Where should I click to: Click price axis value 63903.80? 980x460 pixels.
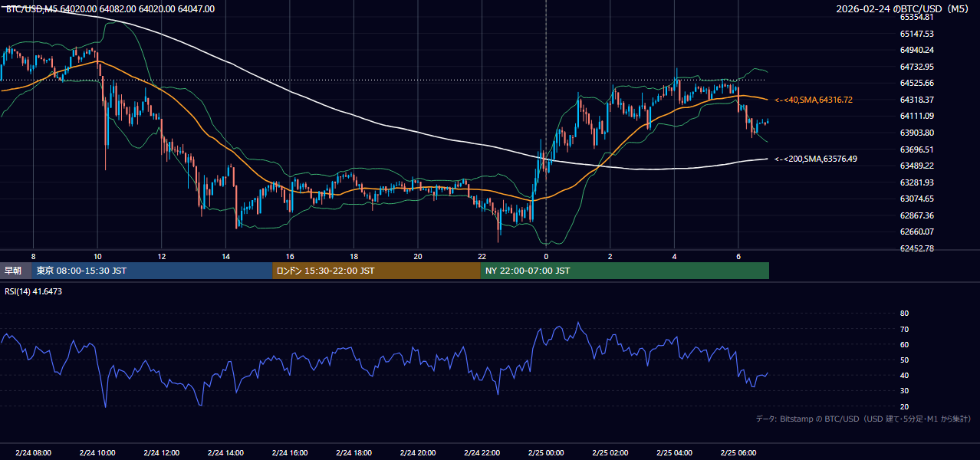(916, 133)
